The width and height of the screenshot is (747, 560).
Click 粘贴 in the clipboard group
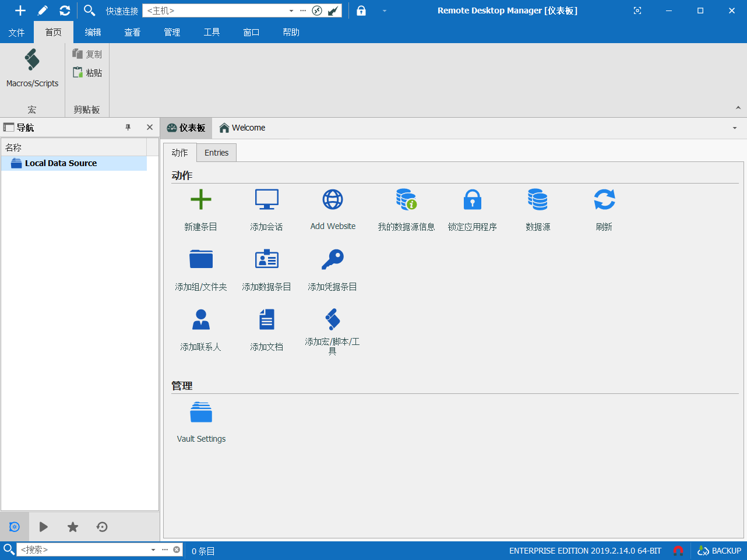(x=87, y=72)
